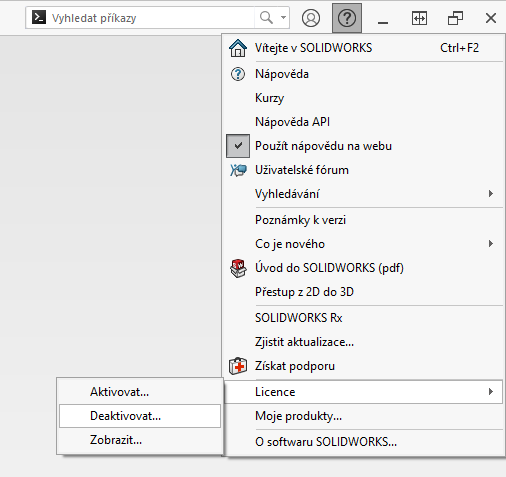Click the command prompt icon in search box

39,17
